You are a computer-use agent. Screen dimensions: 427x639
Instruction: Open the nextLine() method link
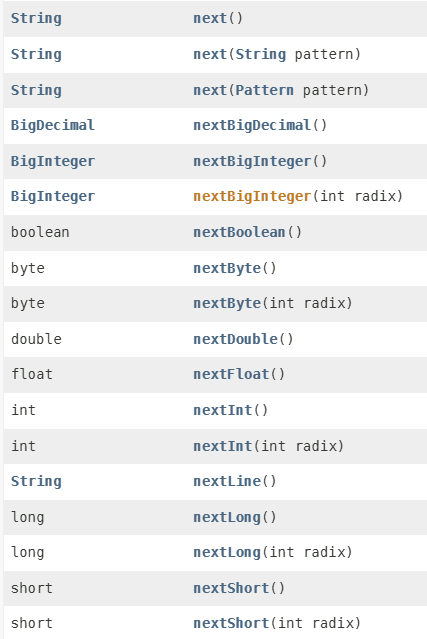(x=227, y=481)
